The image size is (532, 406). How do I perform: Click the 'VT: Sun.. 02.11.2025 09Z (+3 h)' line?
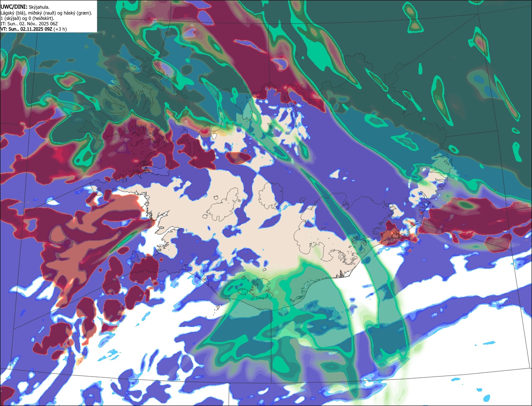click(x=34, y=29)
